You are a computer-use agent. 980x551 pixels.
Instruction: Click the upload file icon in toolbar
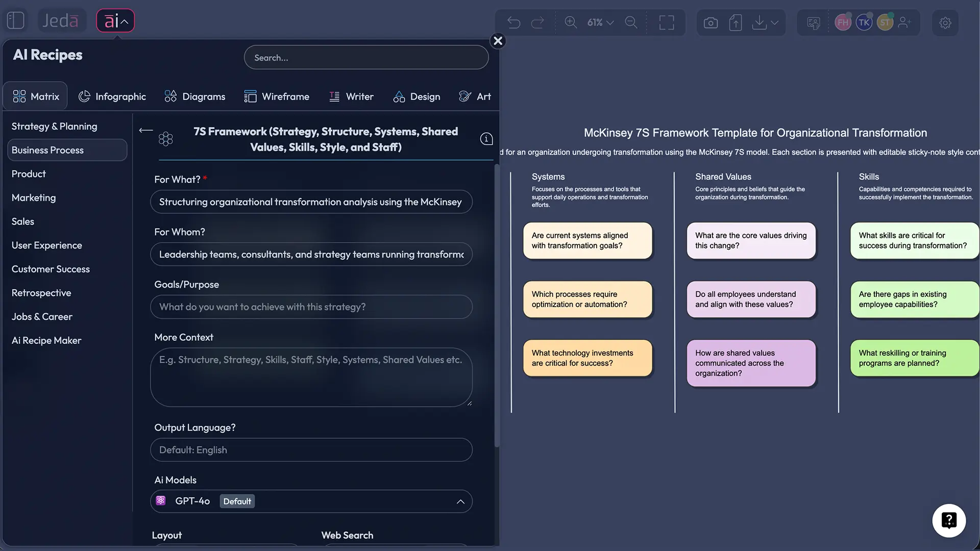735,22
